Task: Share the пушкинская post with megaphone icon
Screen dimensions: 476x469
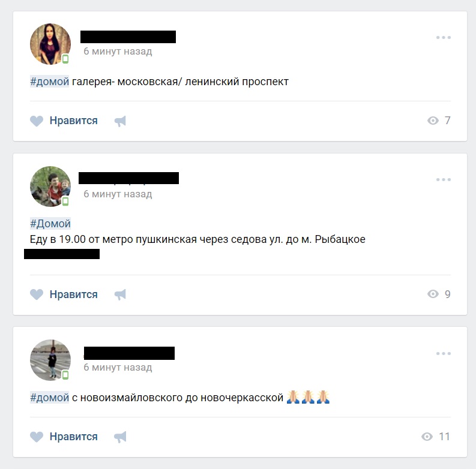Action: pyautogui.click(x=120, y=294)
